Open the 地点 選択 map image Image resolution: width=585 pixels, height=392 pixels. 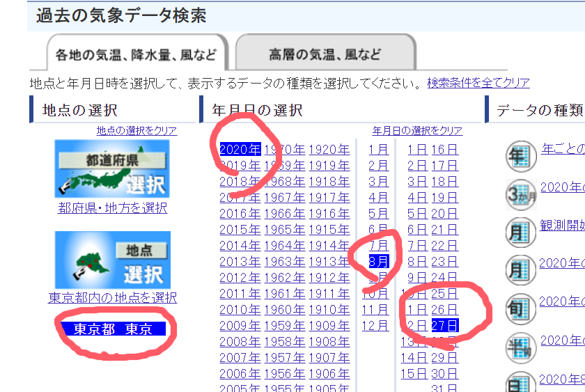(113, 260)
